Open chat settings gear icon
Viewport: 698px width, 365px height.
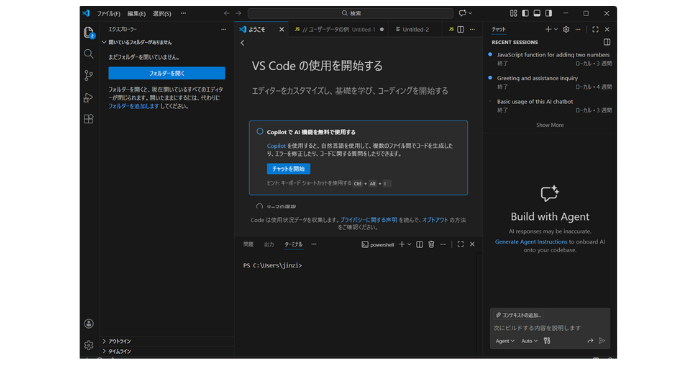566,29
